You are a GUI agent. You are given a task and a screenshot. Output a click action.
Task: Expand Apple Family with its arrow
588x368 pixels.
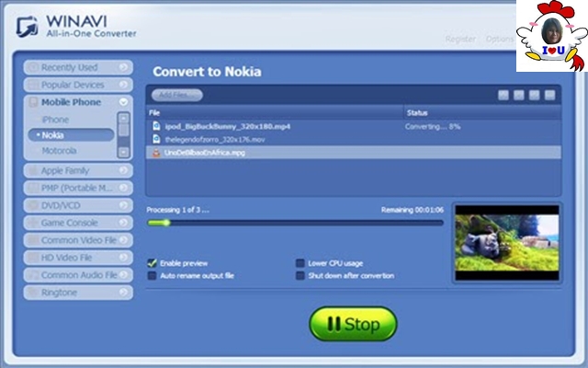[123, 171]
